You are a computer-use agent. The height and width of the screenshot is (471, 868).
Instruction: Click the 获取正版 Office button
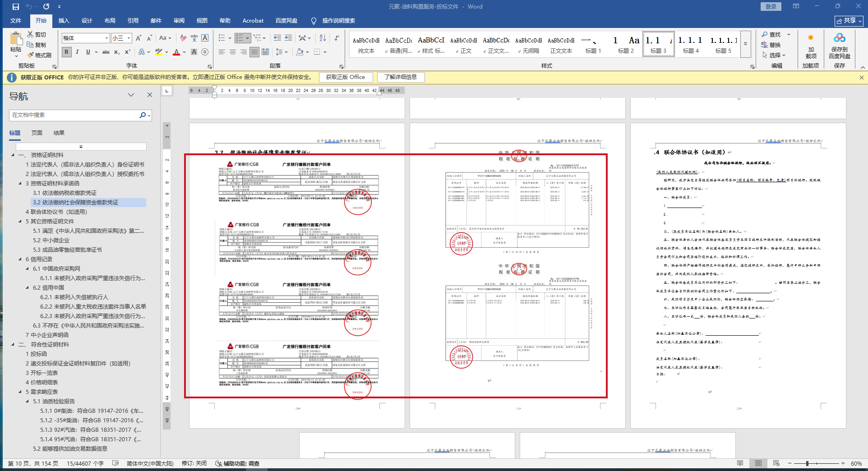pyautogui.click(x=345, y=77)
